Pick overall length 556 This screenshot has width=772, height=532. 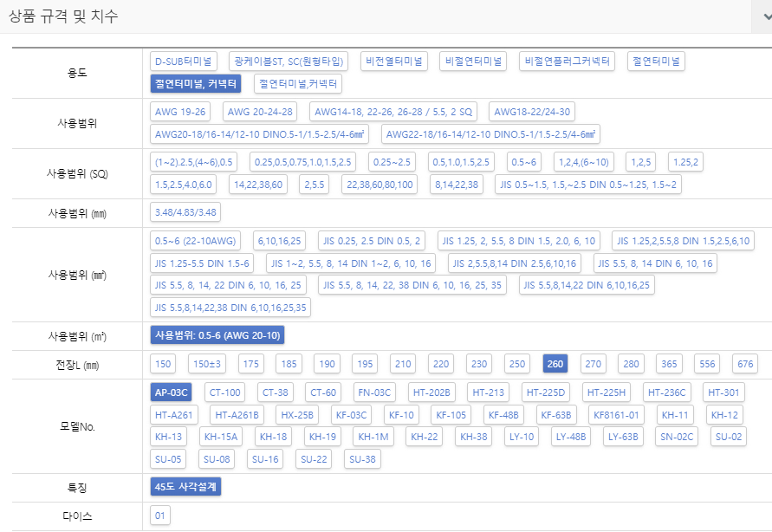click(x=707, y=364)
